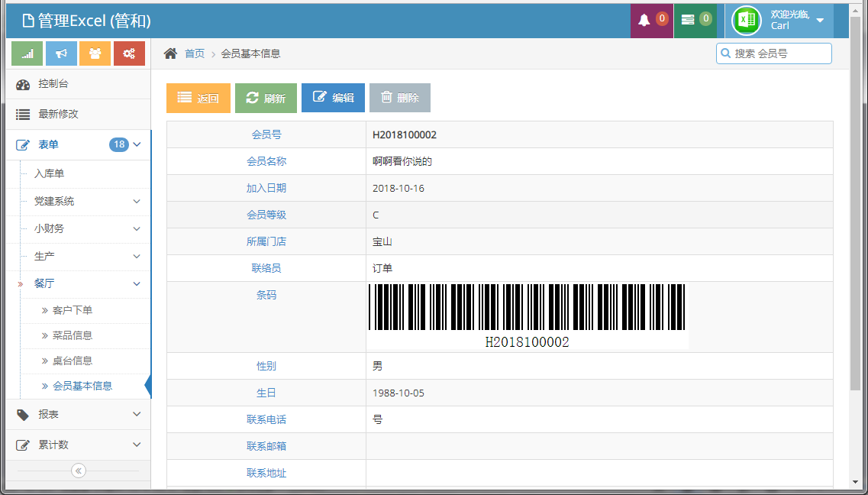Screen dimensions: 868x495
Task: Expand the 党建系统 submenu
Action: coord(137,201)
